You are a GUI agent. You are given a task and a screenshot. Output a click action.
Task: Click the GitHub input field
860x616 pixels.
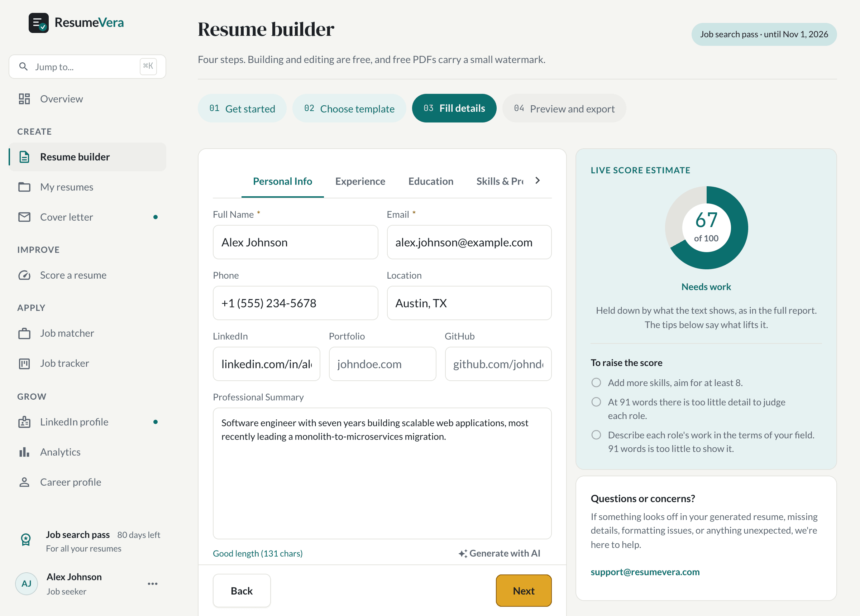pos(498,364)
